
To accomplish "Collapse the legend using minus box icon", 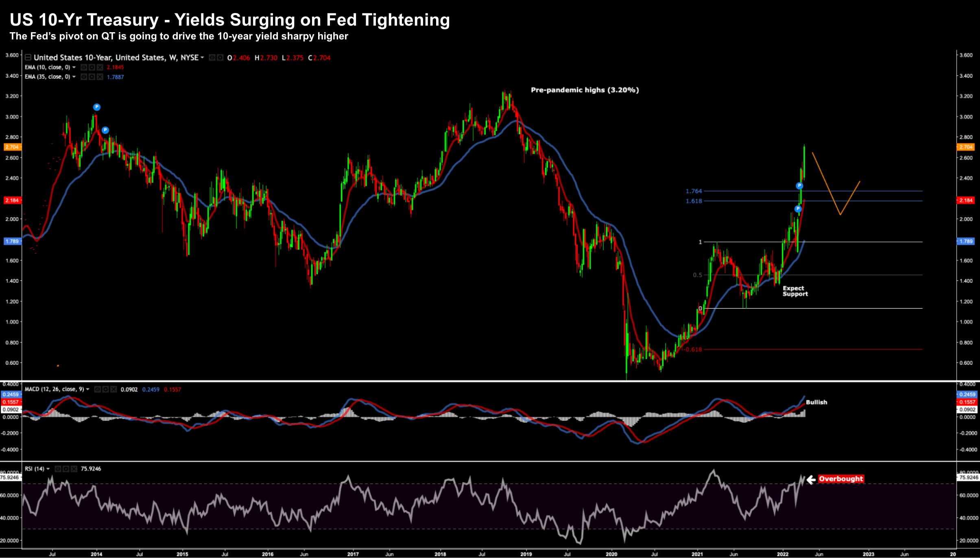I will [x=28, y=57].
